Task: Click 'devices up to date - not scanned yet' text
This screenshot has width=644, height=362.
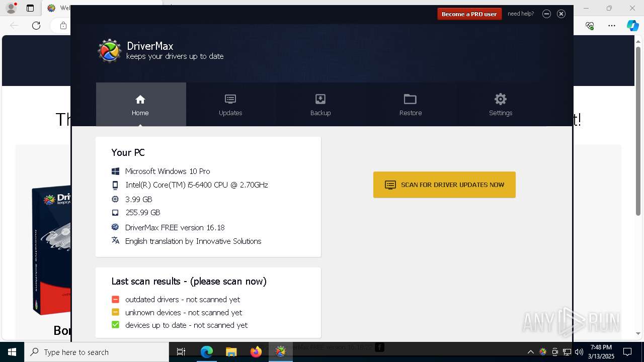Action: (186, 325)
